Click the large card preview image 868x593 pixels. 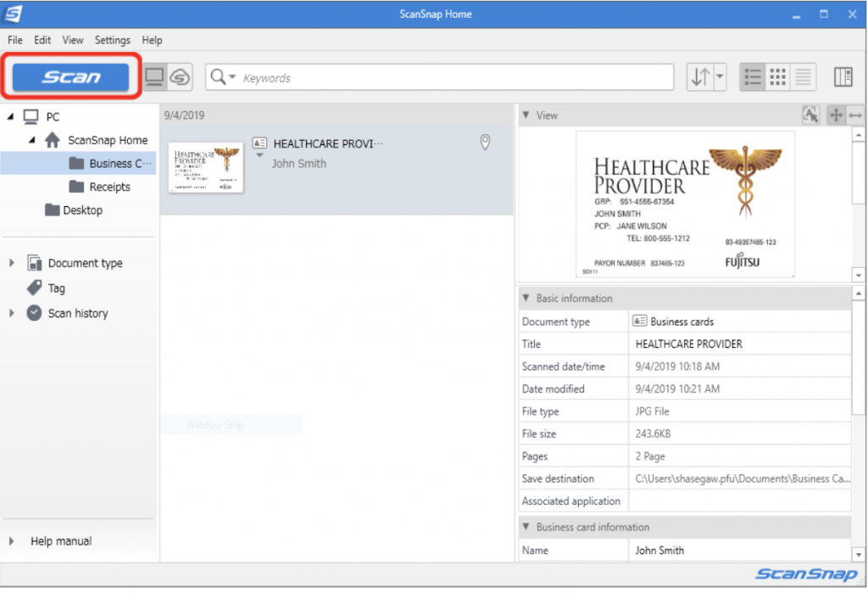tap(685, 204)
